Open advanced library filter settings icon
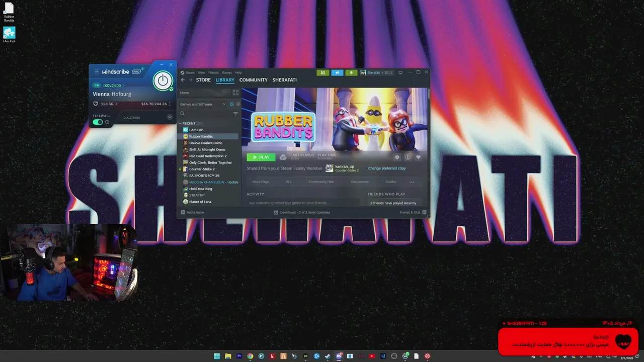The height and width of the screenshot is (362, 644). tap(235, 114)
